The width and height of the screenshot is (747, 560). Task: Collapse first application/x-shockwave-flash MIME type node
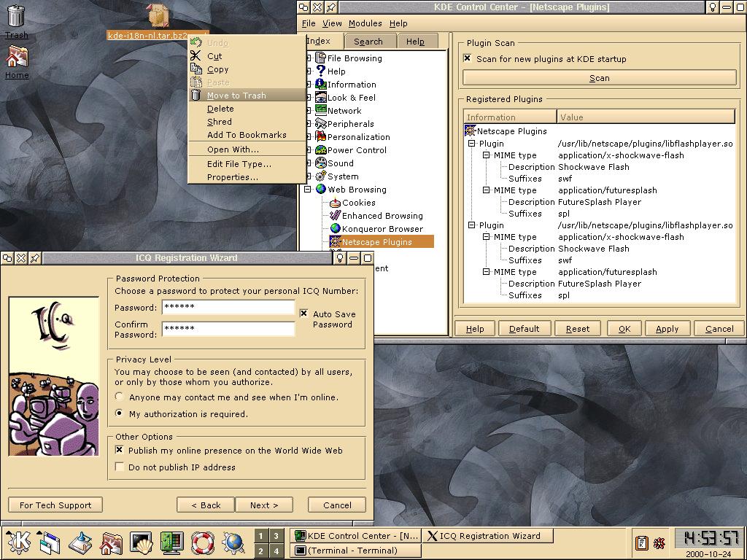point(486,155)
